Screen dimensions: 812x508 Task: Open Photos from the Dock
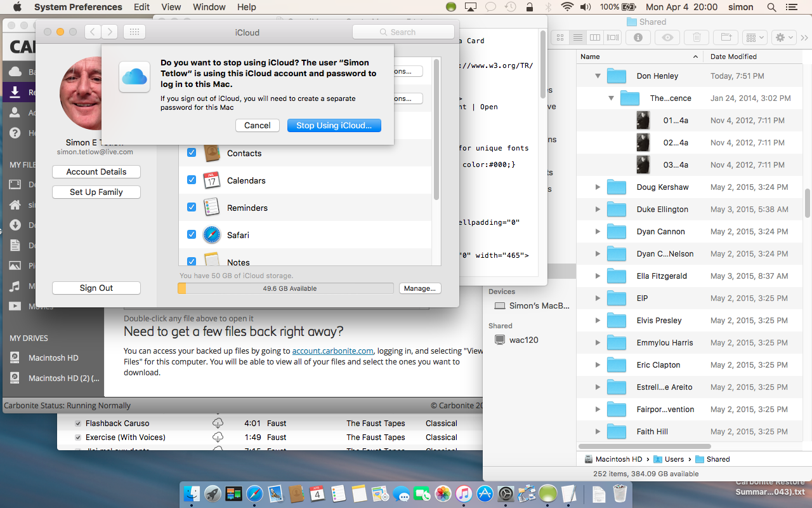[443, 493]
